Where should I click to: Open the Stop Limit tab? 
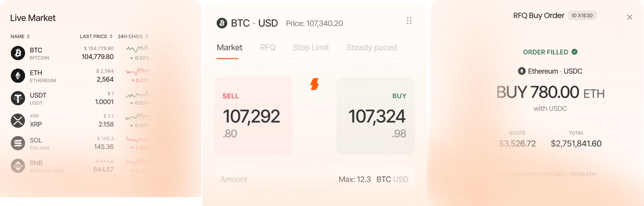coord(311,48)
